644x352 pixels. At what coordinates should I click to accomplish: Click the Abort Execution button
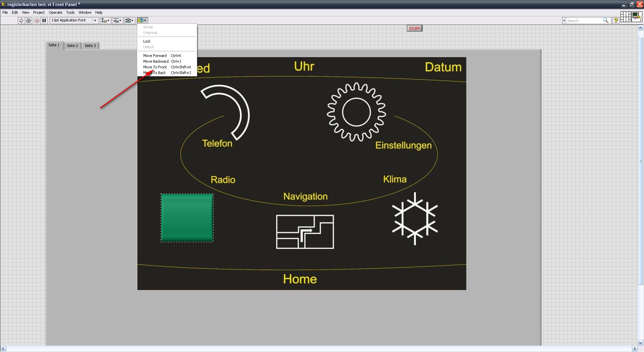(x=37, y=20)
